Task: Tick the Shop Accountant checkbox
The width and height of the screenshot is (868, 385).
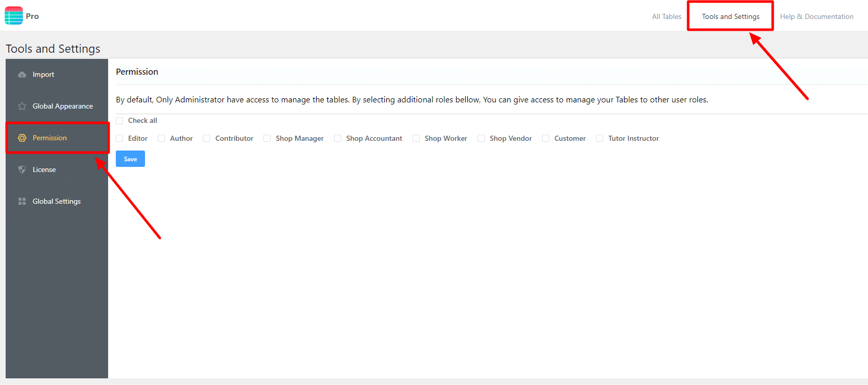Action: tap(338, 138)
